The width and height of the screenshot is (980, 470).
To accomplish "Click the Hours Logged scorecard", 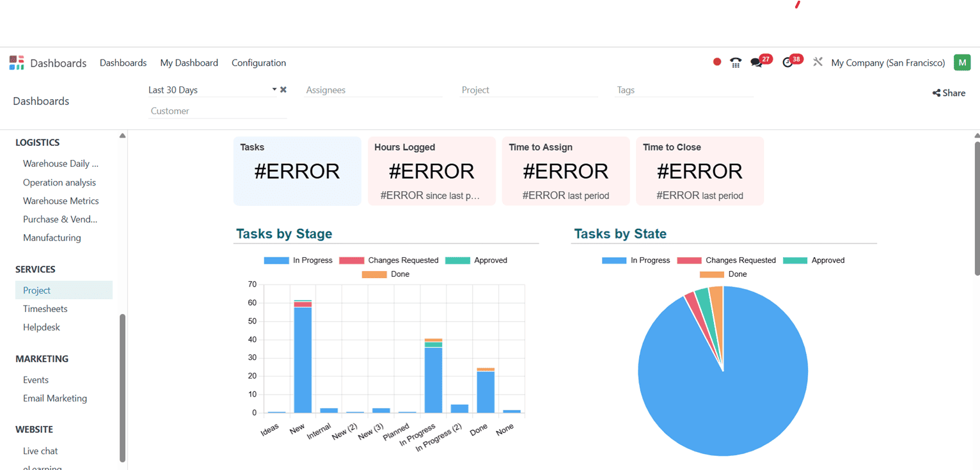I will coord(432,171).
